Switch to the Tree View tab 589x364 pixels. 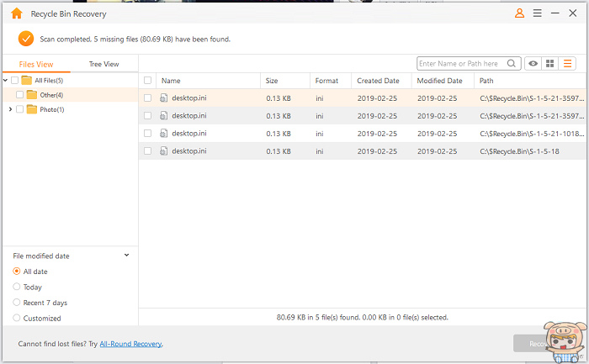[x=103, y=64]
